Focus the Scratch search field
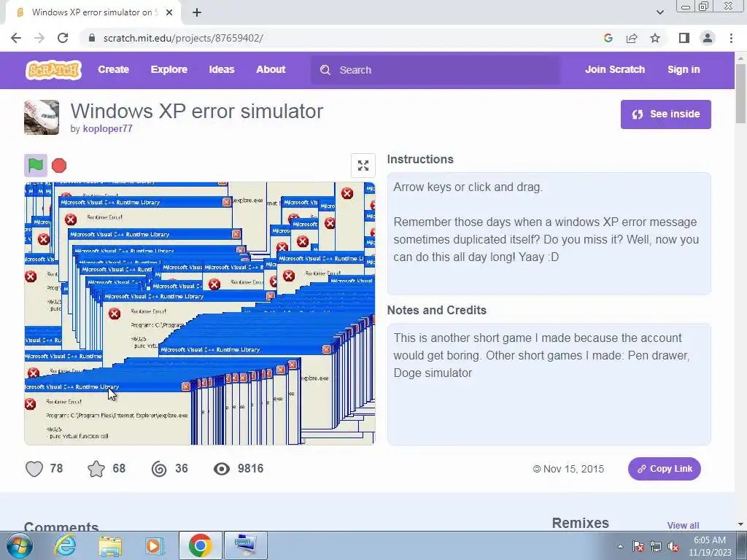The image size is (747, 560). point(436,70)
